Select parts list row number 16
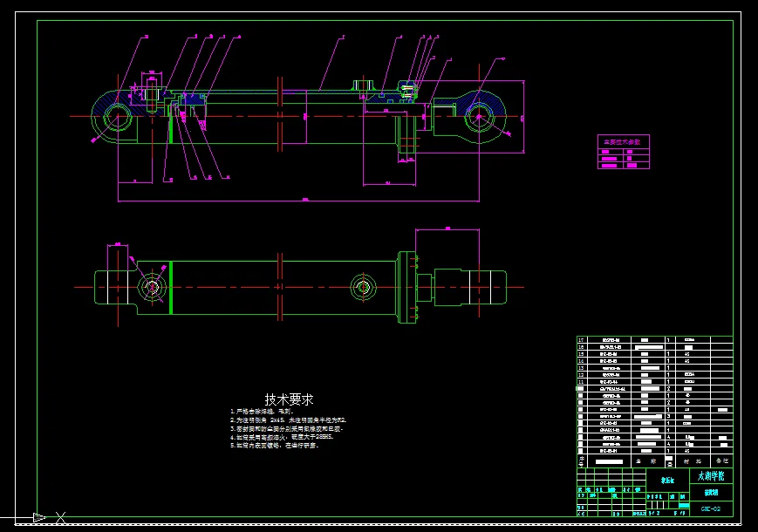758x532 pixels. pos(654,347)
